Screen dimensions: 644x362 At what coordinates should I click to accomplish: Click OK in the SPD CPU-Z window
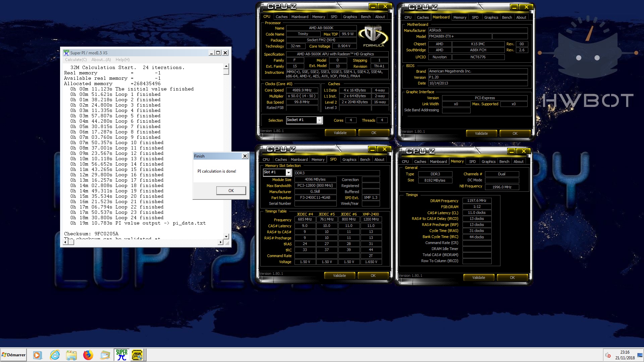[373, 276]
